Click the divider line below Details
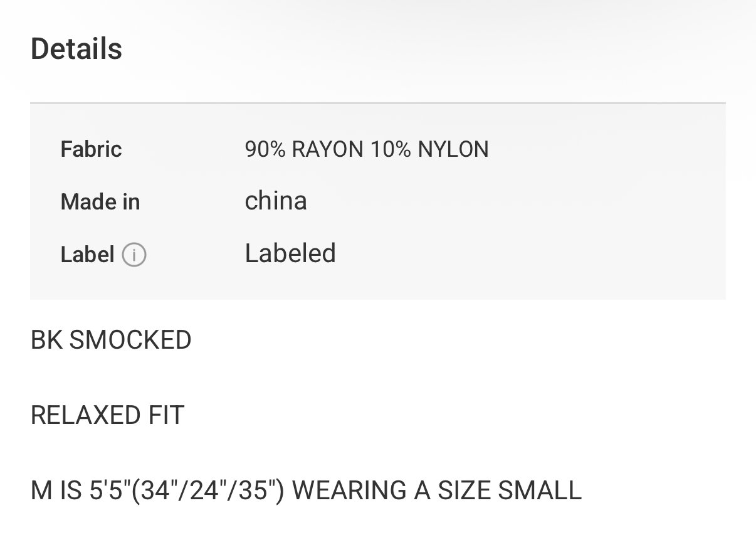The image size is (756, 540). 378,102
